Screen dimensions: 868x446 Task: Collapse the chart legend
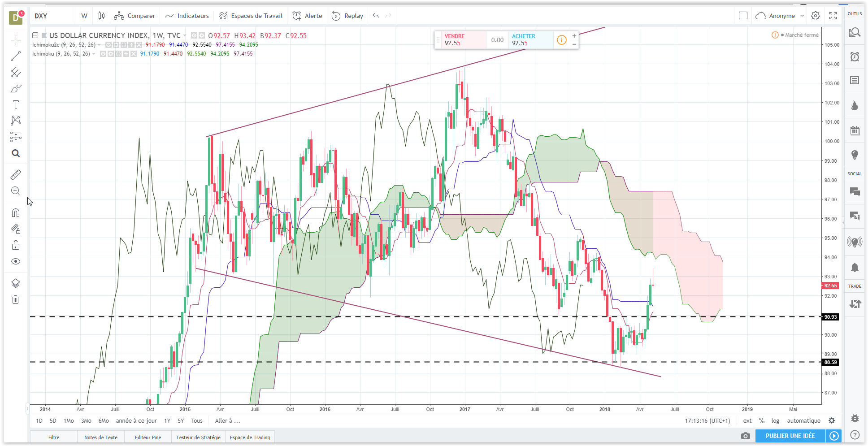35,35
